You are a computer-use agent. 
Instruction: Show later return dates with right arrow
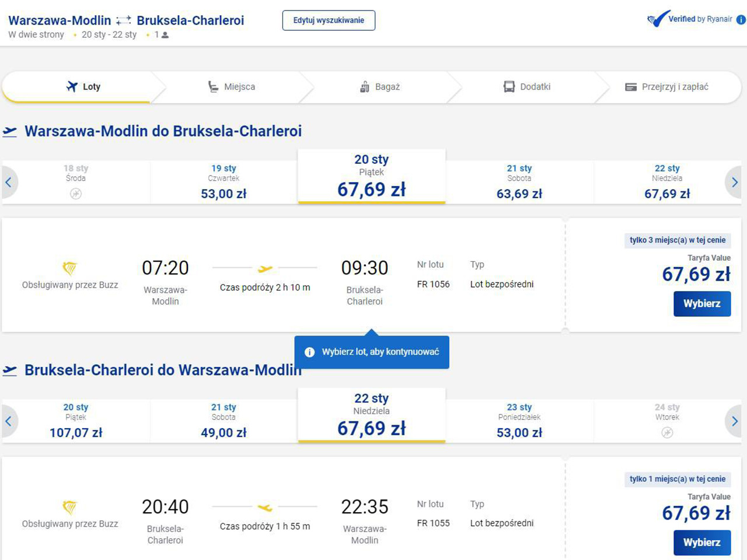click(734, 421)
